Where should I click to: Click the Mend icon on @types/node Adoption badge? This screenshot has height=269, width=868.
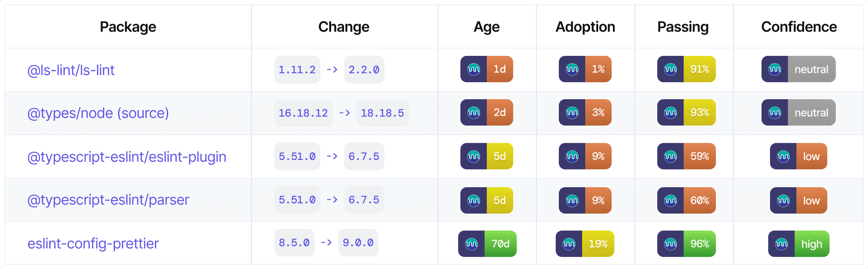pyautogui.click(x=572, y=113)
